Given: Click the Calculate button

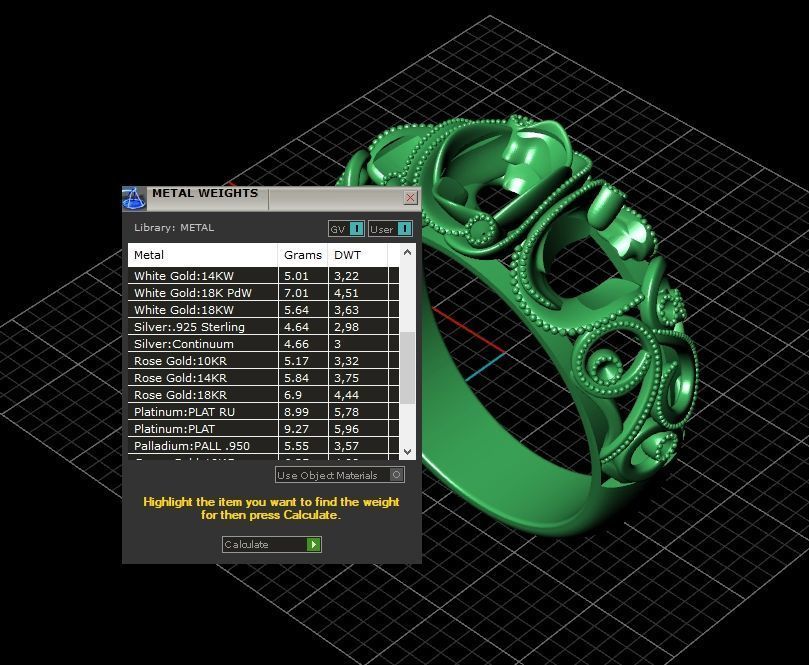Looking at the screenshot, I should point(272,544).
